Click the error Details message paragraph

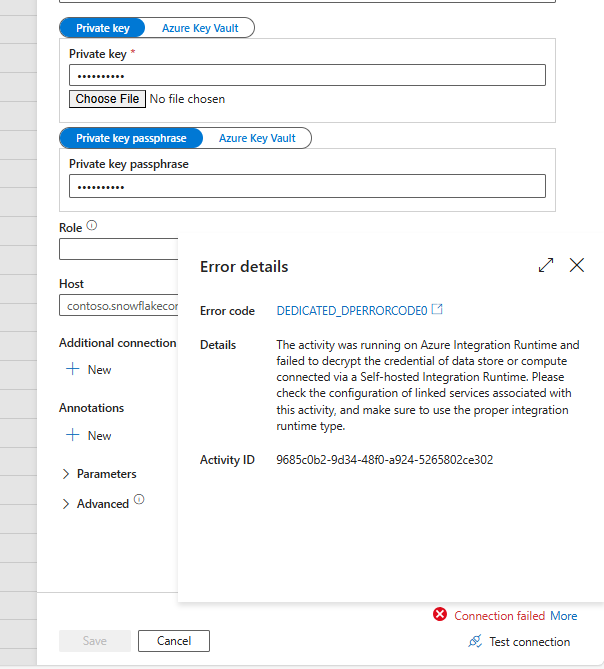[428, 385]
